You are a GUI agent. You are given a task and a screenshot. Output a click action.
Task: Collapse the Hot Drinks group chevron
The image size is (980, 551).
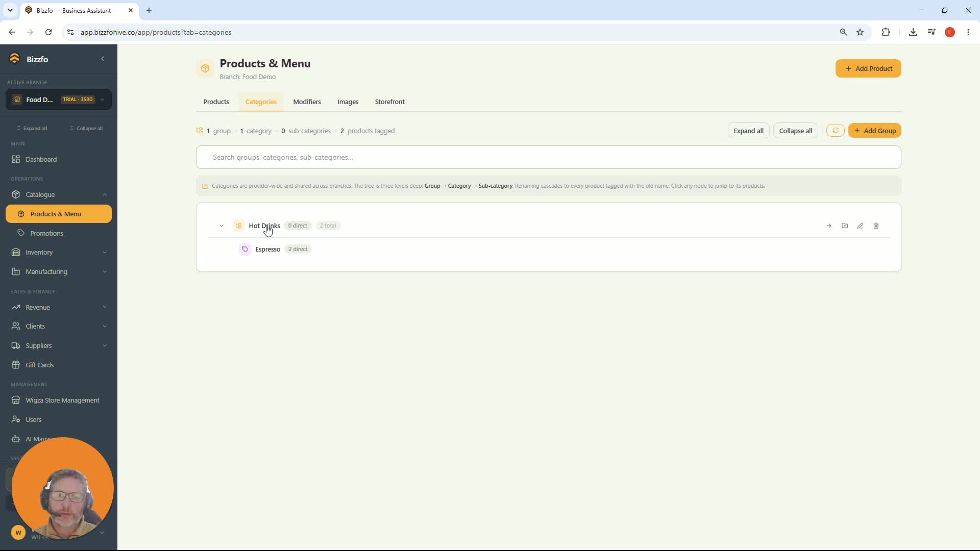click(x=222, y=226)
